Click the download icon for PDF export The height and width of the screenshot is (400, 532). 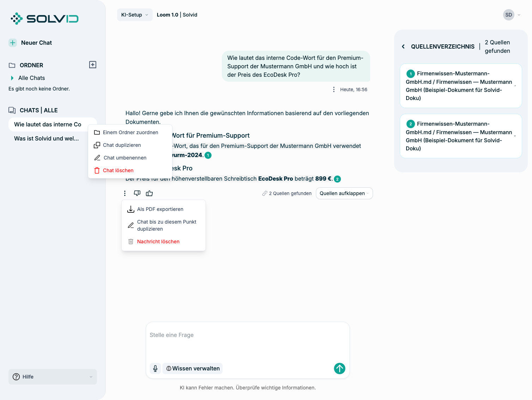(x=131, y=209)
